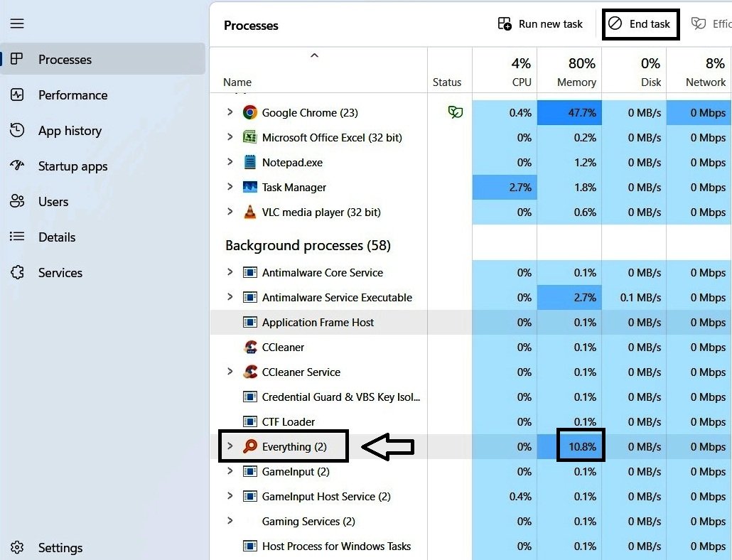Open the App history page
Screen dimensions: 732x560
103,130
